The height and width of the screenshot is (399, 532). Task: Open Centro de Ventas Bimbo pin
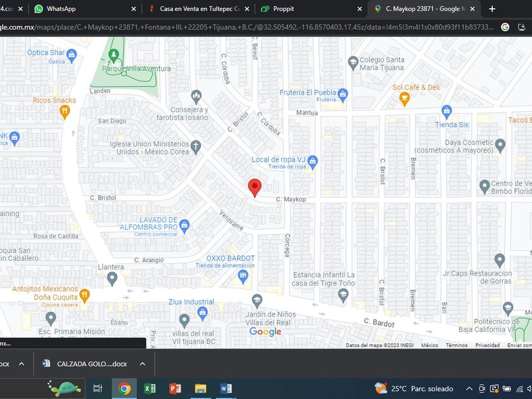484,187
